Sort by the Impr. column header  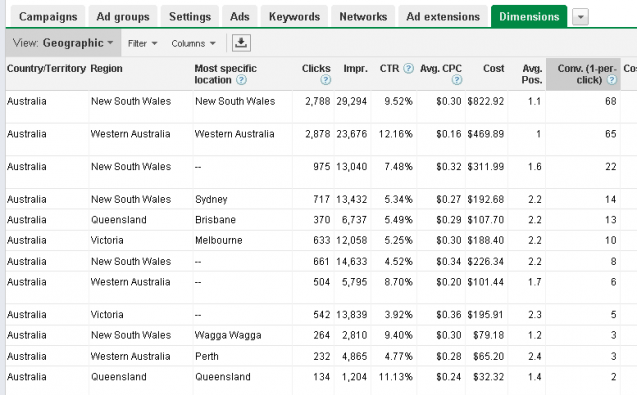pos(355,68)
